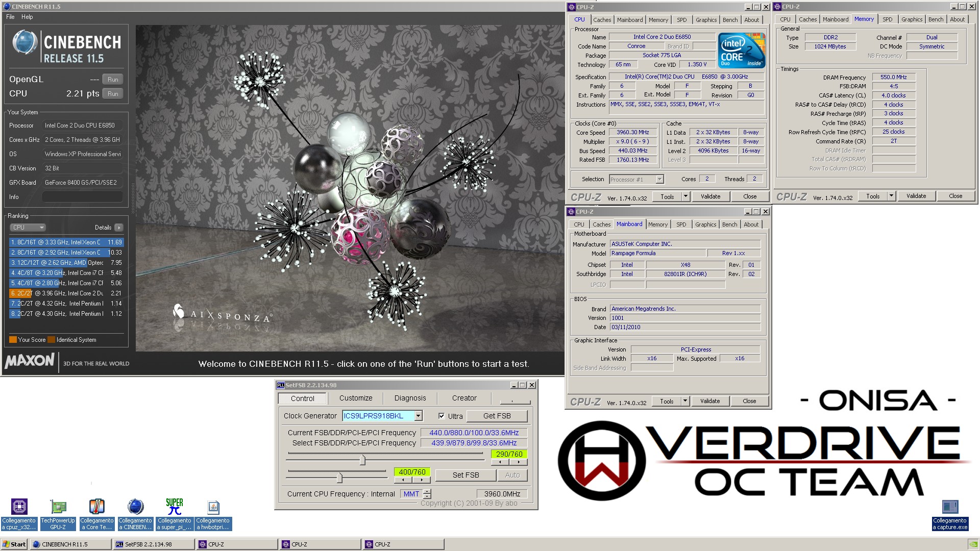Image resolution: width=980 pixels, height=551 pixels.
Task: Toggle the Ultra checkbox in SetFSB
Action: coord(442,416)
